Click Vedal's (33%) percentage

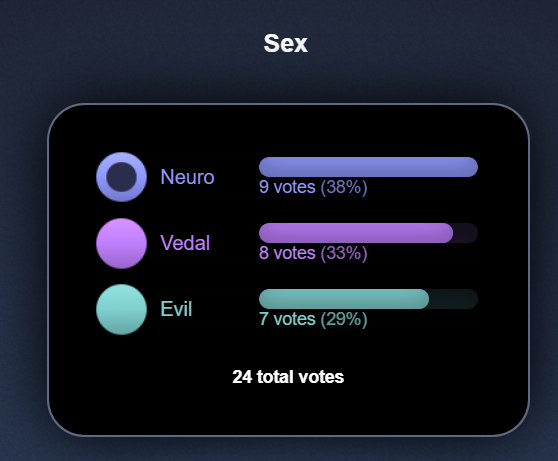coord(344,253)
